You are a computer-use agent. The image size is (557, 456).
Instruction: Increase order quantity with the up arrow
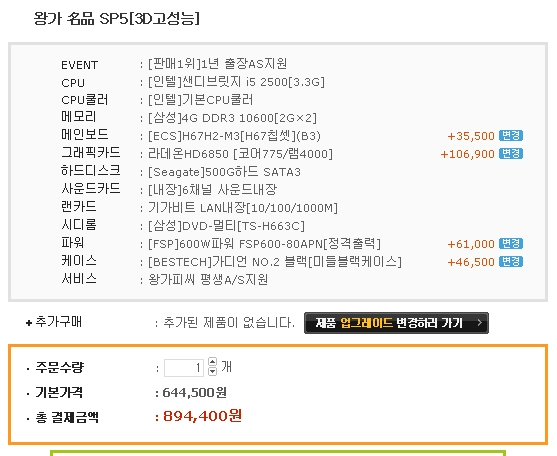pyautogui.click(x=212, y=362)
